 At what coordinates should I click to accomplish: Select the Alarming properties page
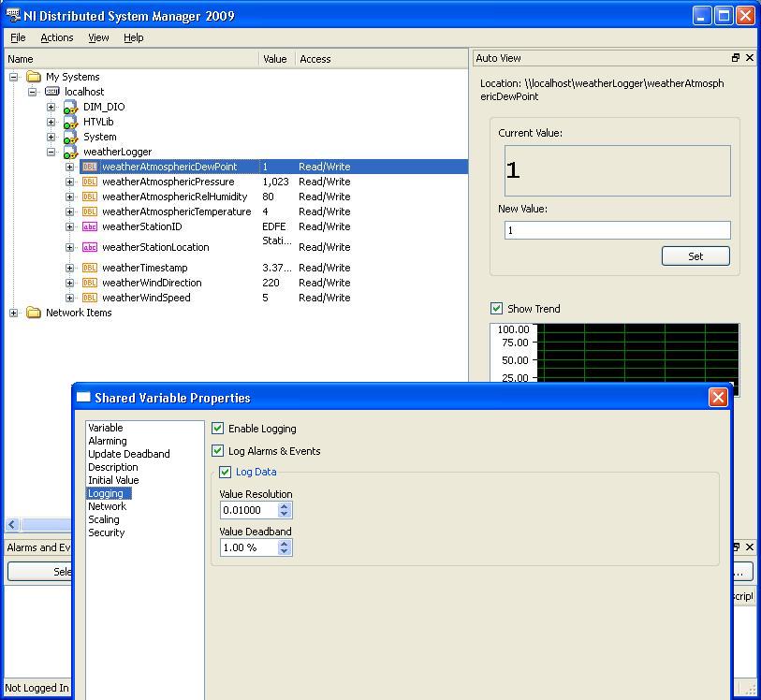(x=108, y=441)
